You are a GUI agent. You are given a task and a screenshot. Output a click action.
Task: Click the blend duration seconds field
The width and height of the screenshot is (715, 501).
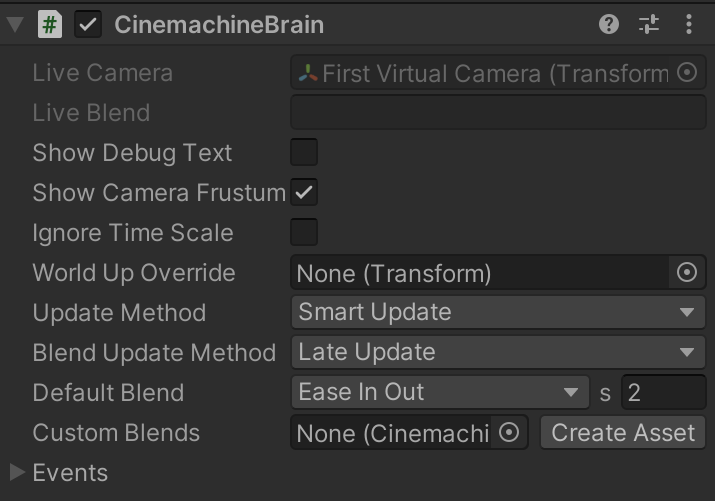click(663, 393)
